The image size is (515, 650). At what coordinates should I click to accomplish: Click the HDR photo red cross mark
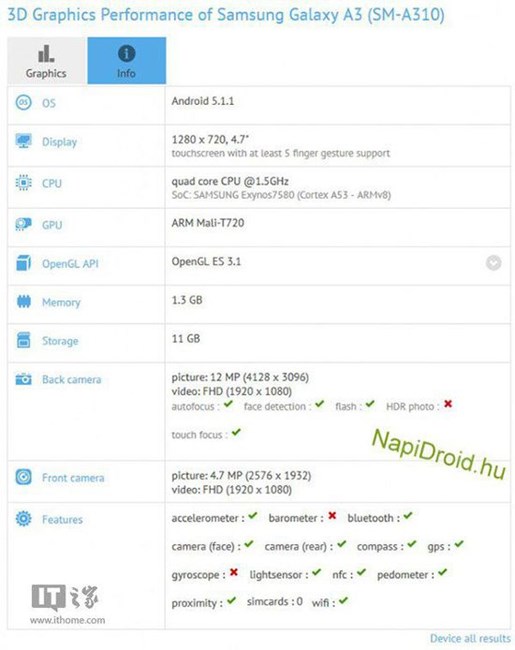(448, 404)
